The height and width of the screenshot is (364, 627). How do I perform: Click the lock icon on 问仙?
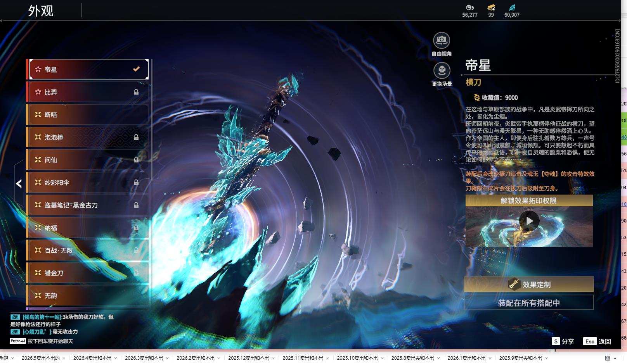click(x=136, y=160)
